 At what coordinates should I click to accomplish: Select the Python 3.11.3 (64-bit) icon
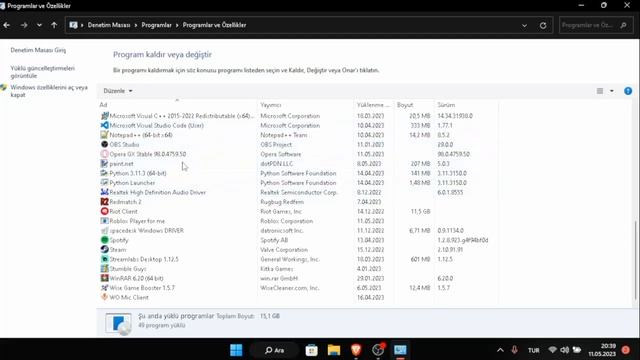pyautogui.click(x=104, y=173)
